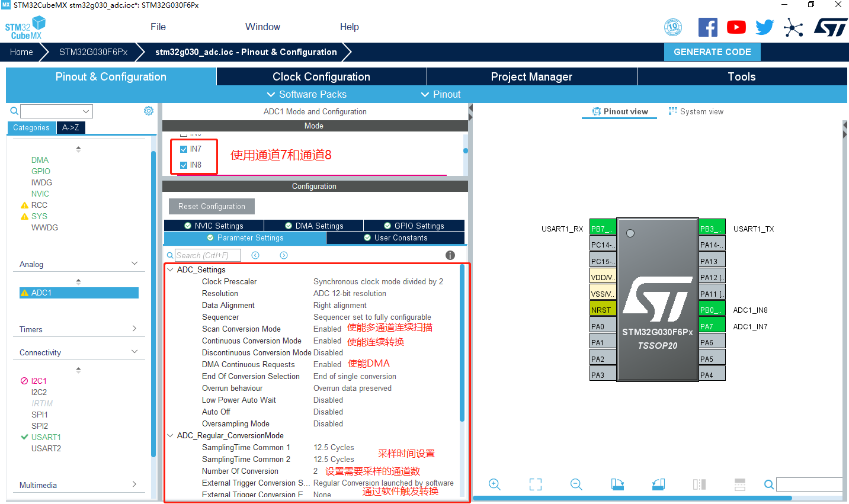The image size is (849, 504).
Task: Collapse the ADC_Regular_ConversionMode group
Action: tap(171, 435)
